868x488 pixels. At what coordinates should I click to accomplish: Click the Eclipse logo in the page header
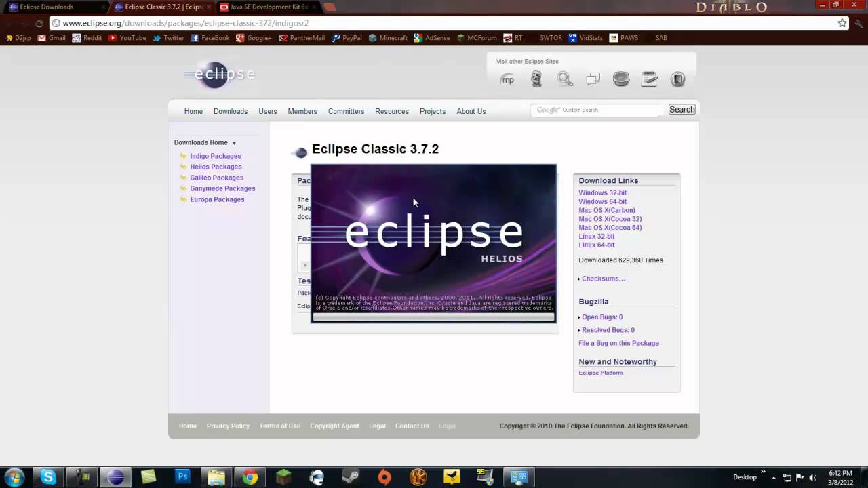[x=221, y=74]
